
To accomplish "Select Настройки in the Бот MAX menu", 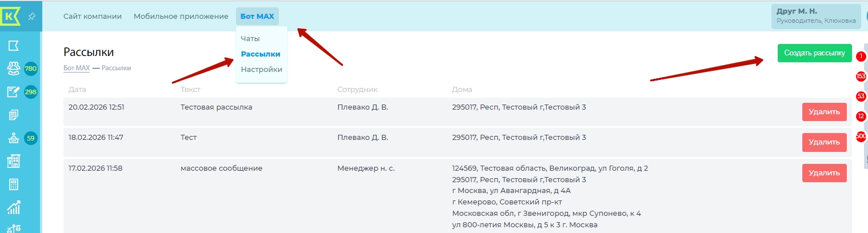I will tap(261, 70).
